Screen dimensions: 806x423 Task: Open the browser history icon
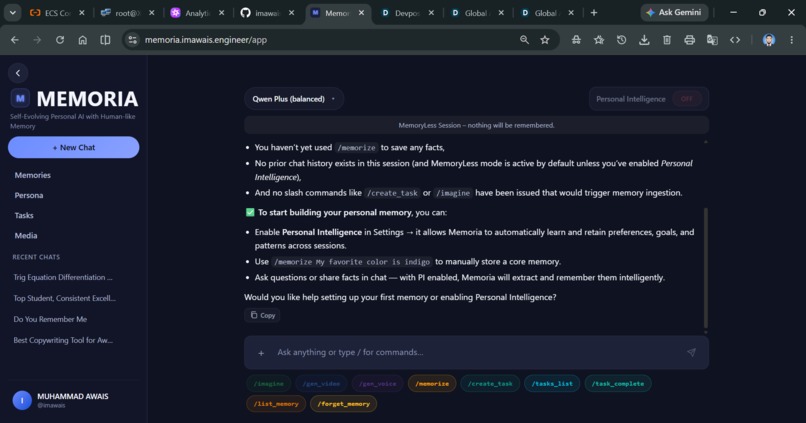(x=621, y=40)
